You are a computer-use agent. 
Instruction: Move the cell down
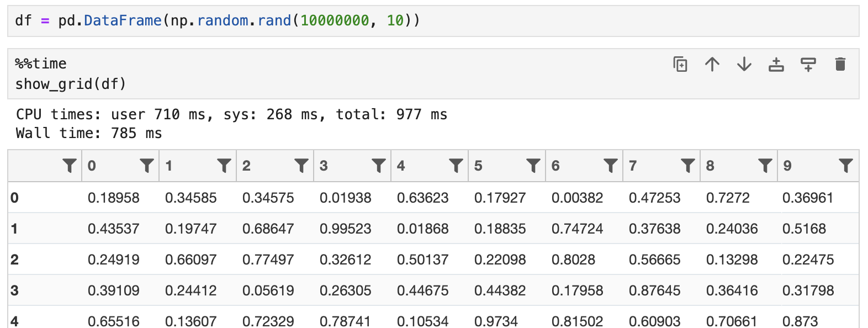(x=744, y=65)
